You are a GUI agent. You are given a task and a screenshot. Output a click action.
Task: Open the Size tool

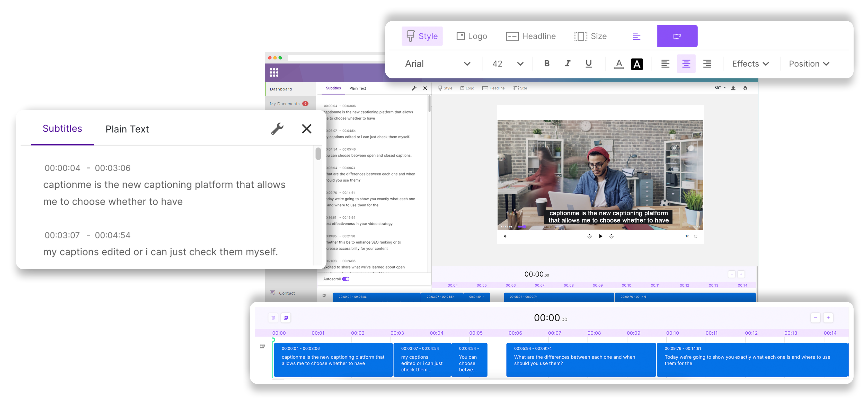tap(590, 36)
